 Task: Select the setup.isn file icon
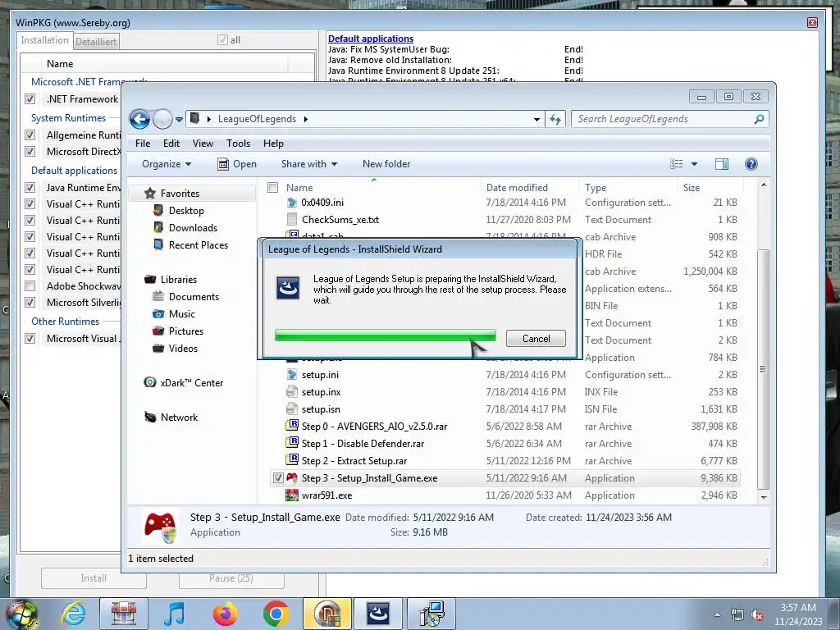(291, 409)
